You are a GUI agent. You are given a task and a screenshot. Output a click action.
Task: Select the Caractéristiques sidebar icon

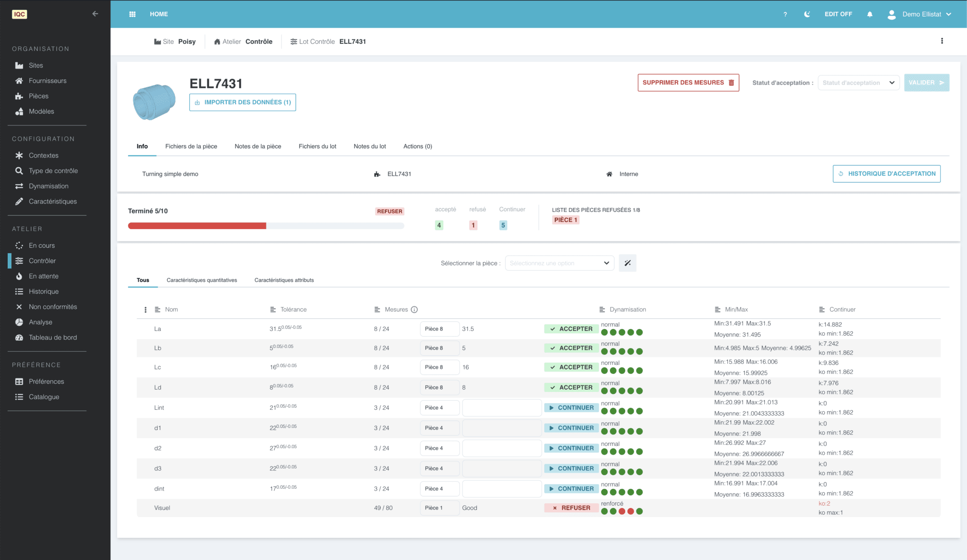pyautogui.click(x=19, y=201)
